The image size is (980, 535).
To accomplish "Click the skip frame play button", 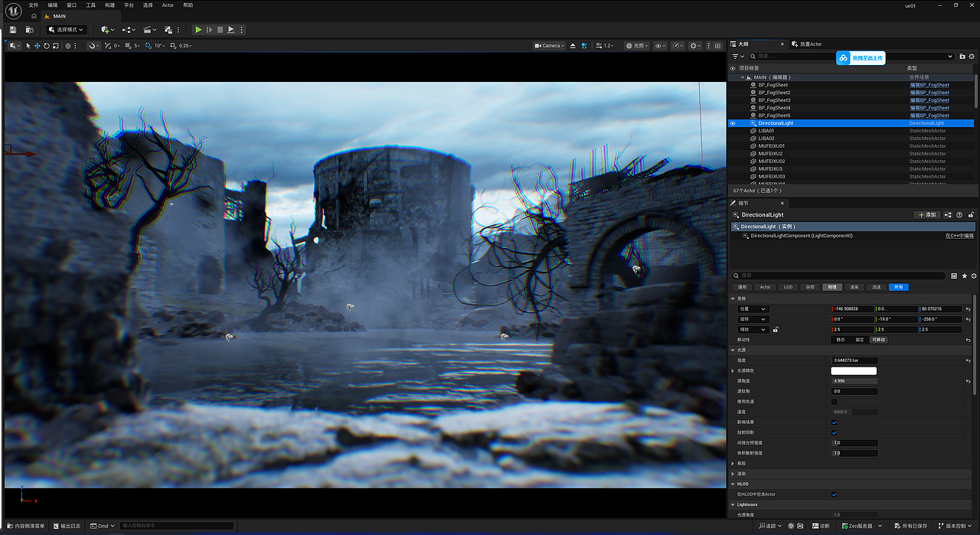I will [210, 30].
